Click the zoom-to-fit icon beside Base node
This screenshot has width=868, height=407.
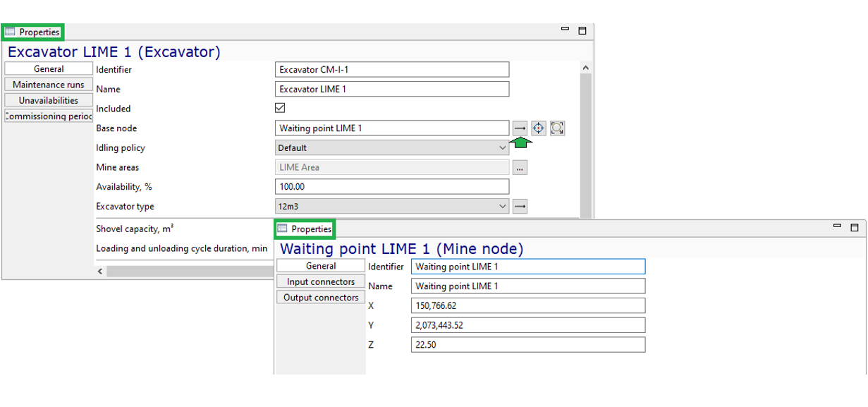click(x=557, y=128)
